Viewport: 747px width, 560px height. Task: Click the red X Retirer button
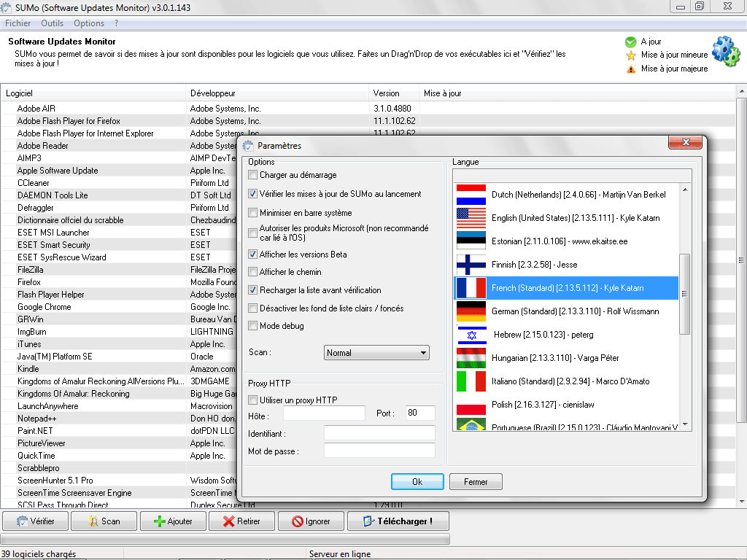tap(241, 521)
